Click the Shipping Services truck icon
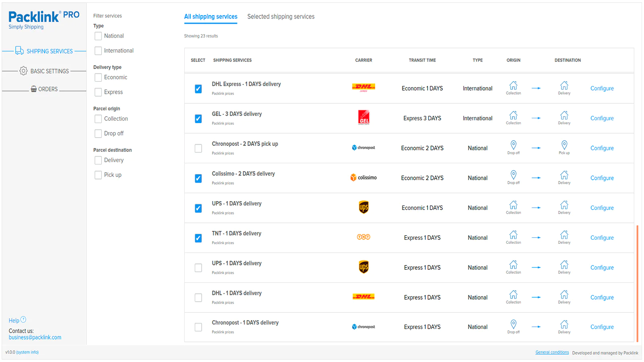The image size is (644, 362). [19, 51]
